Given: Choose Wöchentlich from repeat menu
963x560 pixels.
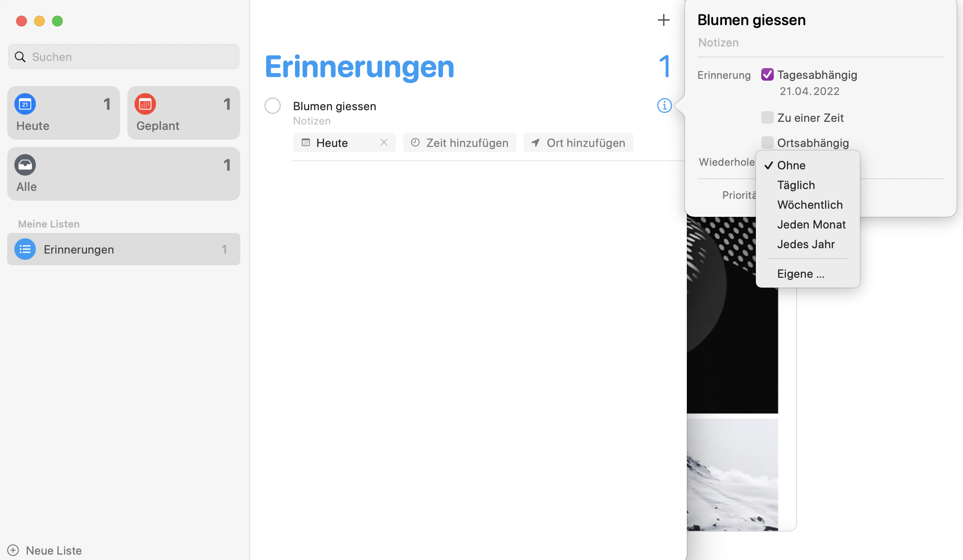Looking at the screenshot, I should tap(810, 205).
